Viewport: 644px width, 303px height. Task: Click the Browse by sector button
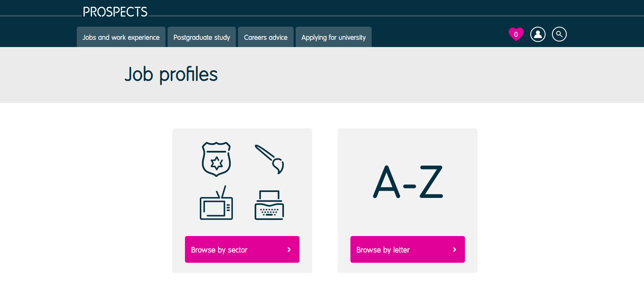(x=242, y=250)
